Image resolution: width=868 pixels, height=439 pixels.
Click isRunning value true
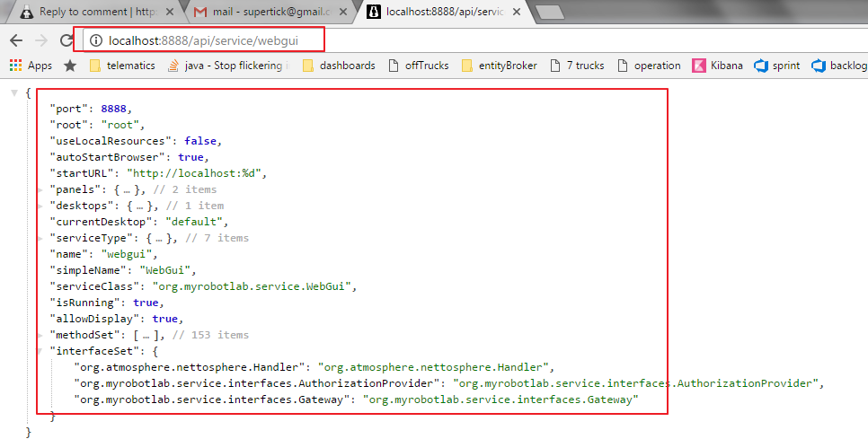[x=146, y=303]
